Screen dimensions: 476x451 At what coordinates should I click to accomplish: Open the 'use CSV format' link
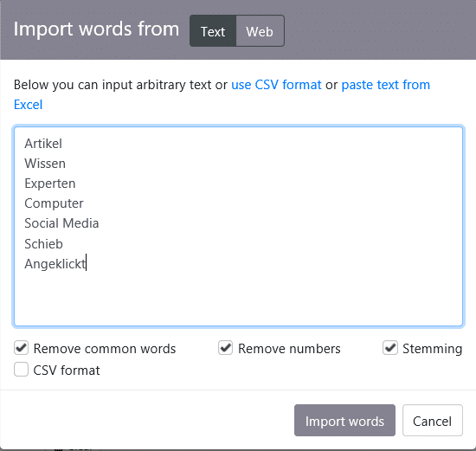click(x=276, y=85)
